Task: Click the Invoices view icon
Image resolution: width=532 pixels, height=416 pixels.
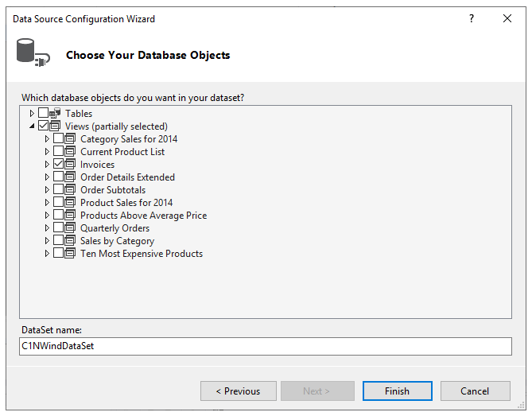Action: (x=70, y=165)
